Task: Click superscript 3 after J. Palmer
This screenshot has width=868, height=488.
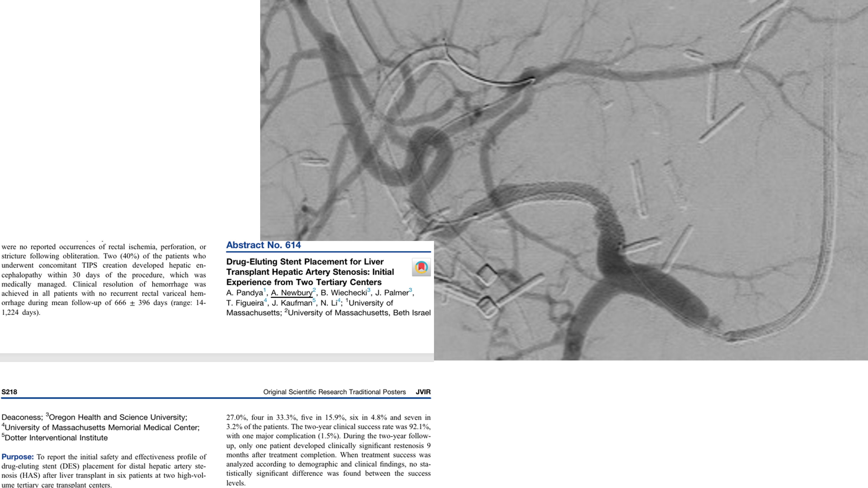Action: tap(410, 290)
